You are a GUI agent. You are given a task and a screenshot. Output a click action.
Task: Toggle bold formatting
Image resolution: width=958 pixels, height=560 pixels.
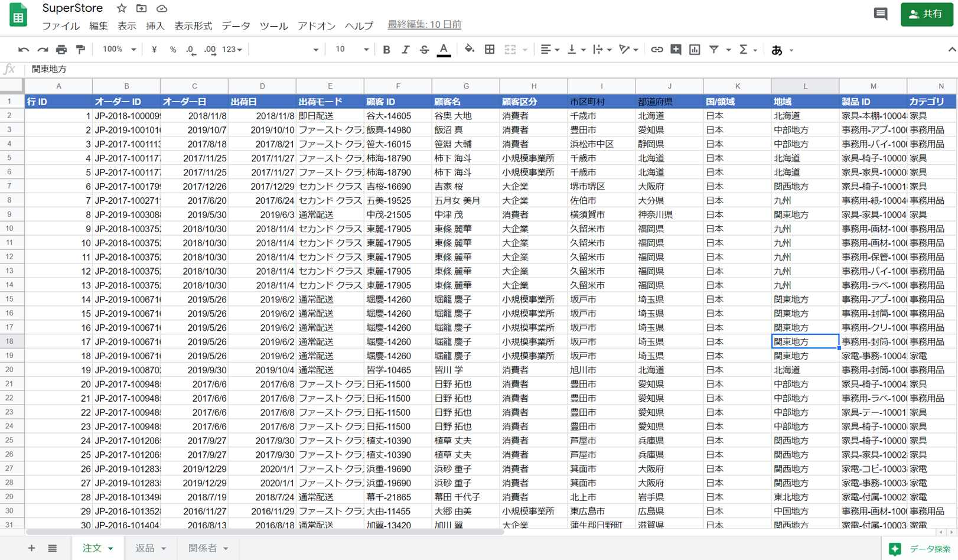[x=386, y=50]
